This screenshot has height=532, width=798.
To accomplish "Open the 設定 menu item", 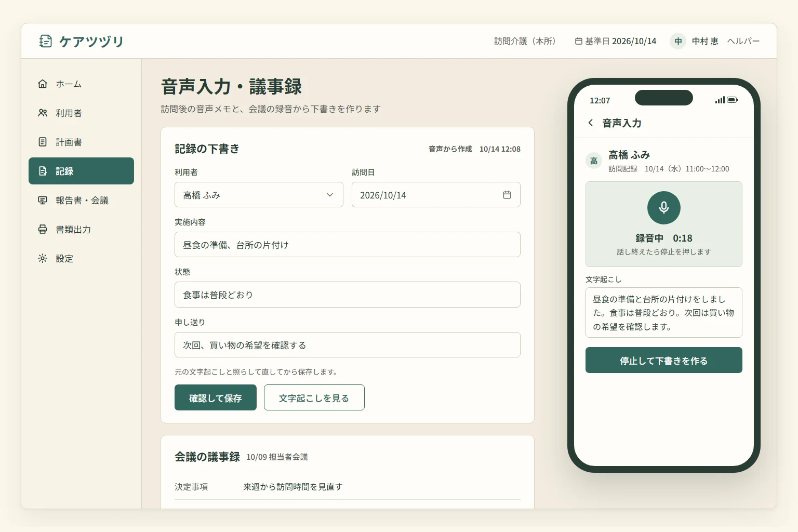I will 81,258.
